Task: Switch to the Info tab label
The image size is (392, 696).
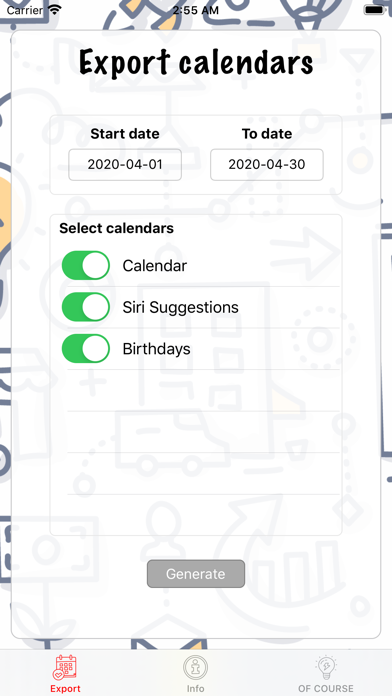Action: (x=195, y=689)
